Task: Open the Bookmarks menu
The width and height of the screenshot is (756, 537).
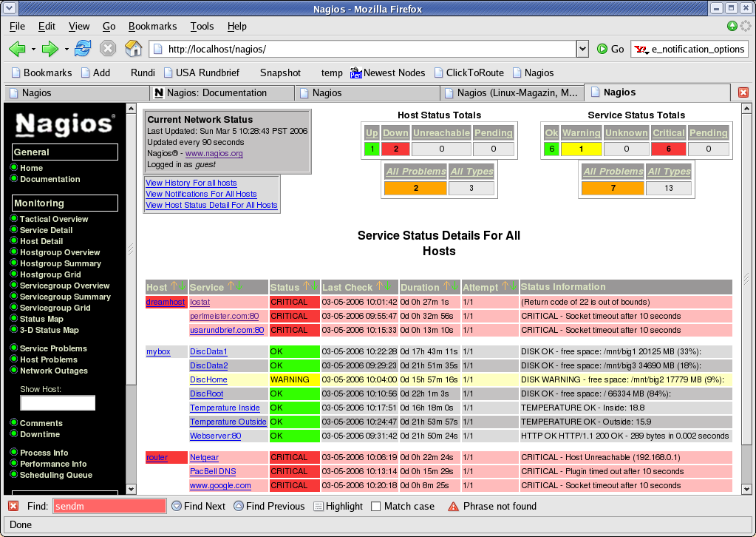Action: coord(152,26)
